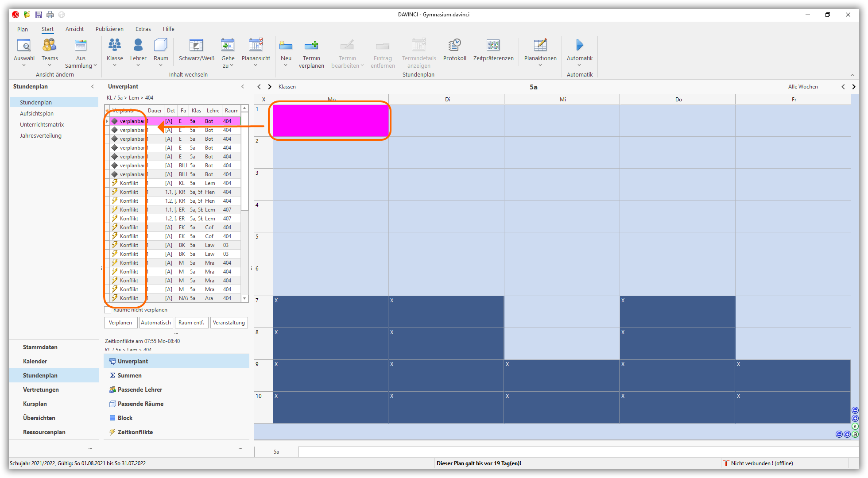
Task: Collapse the Unverplant panel chevron
Action: pos(243,86)
